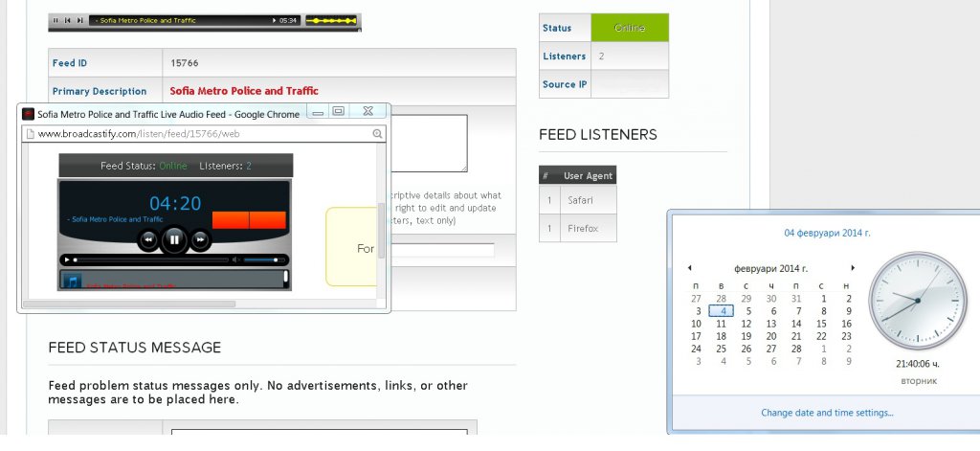
Task: Click the User Agent column header
Action: (x=589, y=176)
